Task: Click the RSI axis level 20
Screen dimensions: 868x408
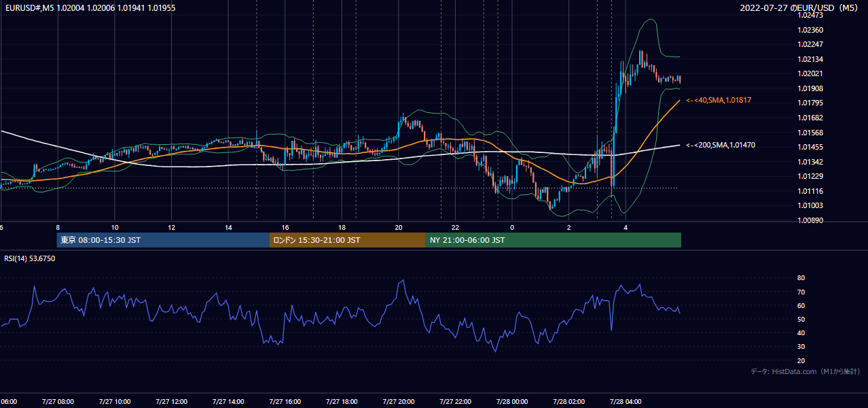Action: (x=801, y=360)
